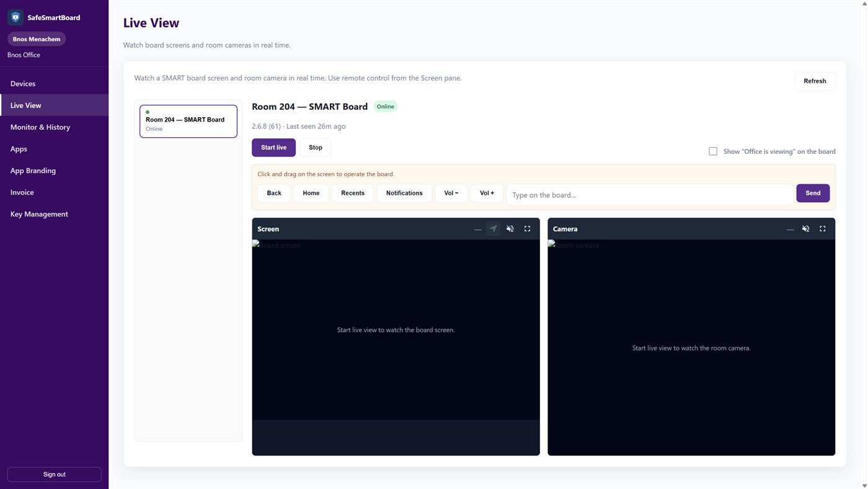This screenshot has height=489, width=868.
Task: Focus the "Type on the board" text field
Action: pos(650,195)
